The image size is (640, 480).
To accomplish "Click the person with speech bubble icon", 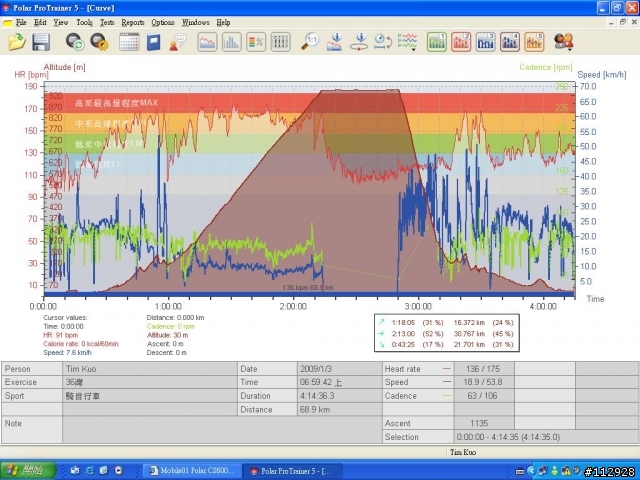I will (x=178, y=42).
